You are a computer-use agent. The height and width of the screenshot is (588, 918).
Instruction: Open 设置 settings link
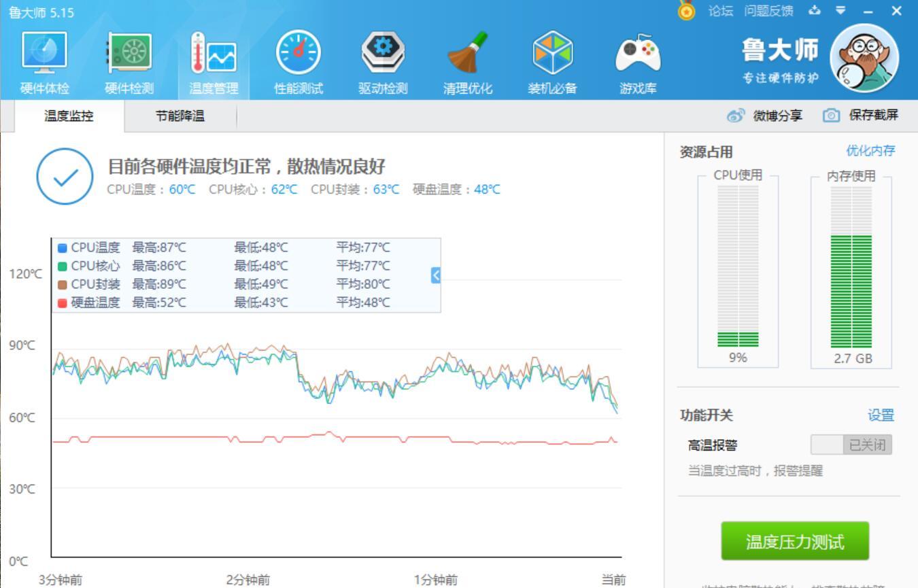click(881, 415)
